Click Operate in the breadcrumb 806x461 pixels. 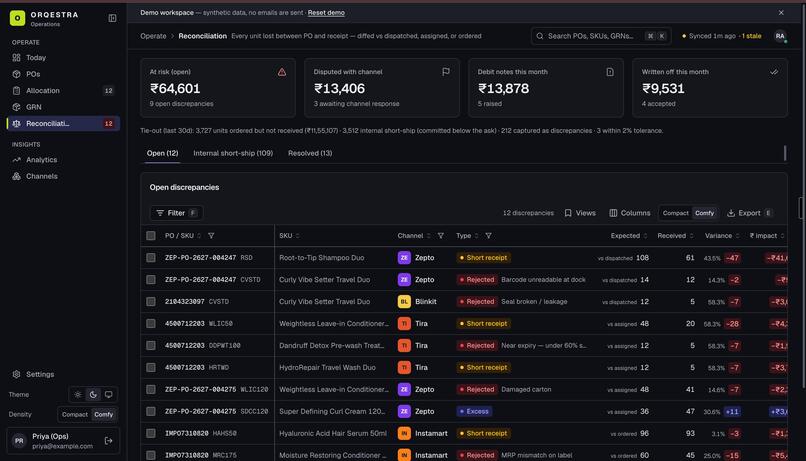tap(153, 36)
